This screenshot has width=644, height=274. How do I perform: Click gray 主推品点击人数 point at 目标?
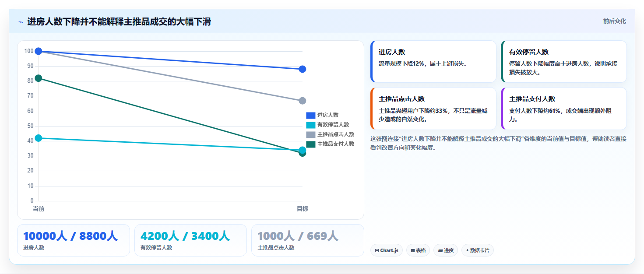(302, 101)
